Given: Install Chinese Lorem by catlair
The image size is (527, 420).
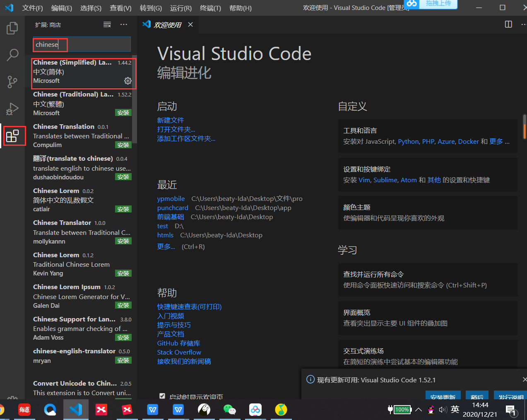Looking at the screenshot, I should pyautogui.click(x=123, y=209).
